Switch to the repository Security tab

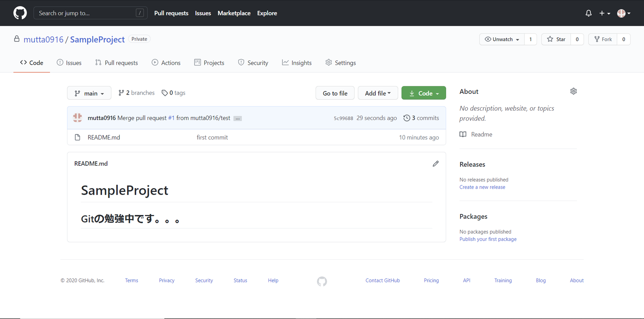253,63
